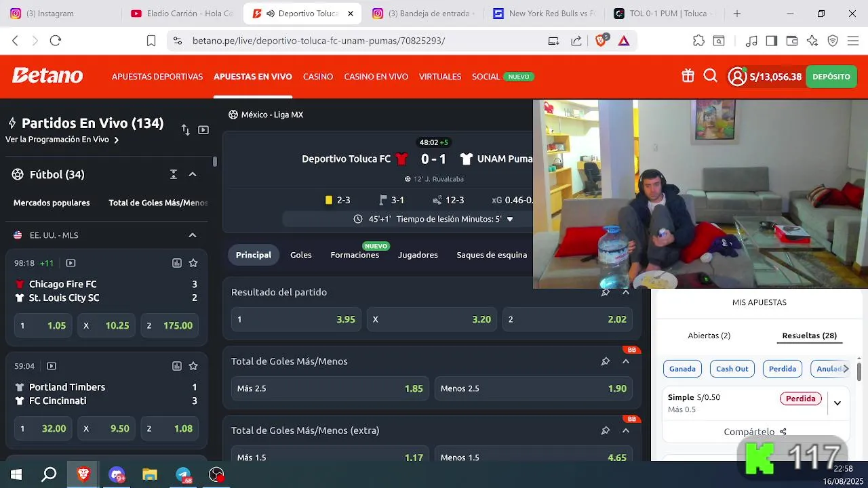Collapse the Fútbol (34) section
The image size is (868, 488).
(x=193, y=174)
